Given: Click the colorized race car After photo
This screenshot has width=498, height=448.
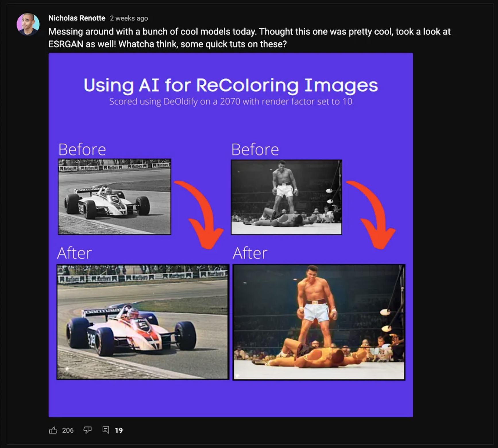Looking at the screenshot, I should point(143,322).
